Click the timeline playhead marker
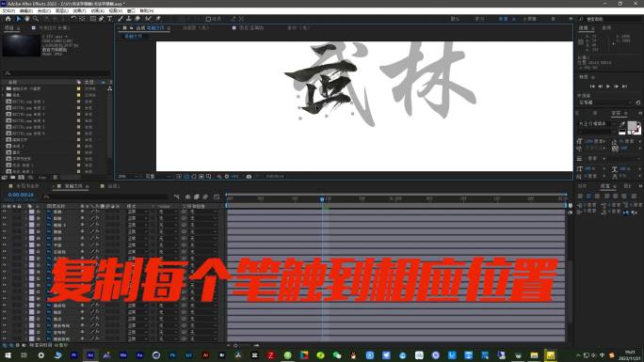Image resolution: width=644 pixels, height=362 pixels. [322, 199]
